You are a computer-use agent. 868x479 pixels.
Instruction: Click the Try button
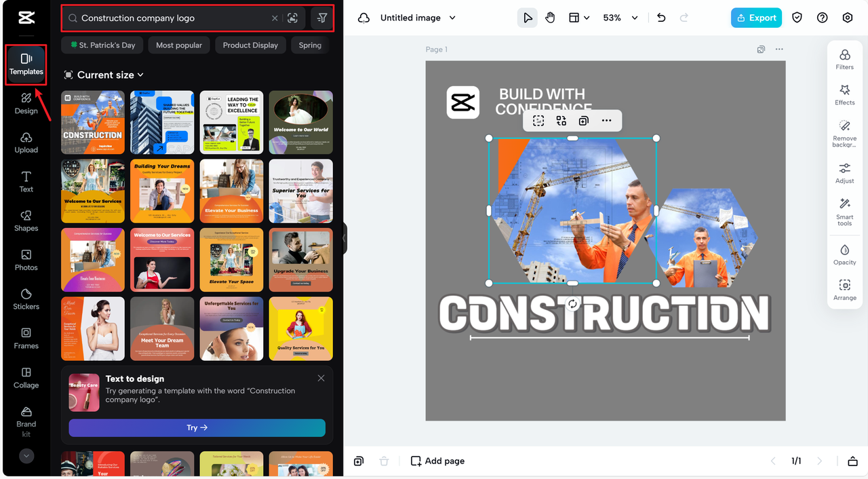tap(197, 428)
